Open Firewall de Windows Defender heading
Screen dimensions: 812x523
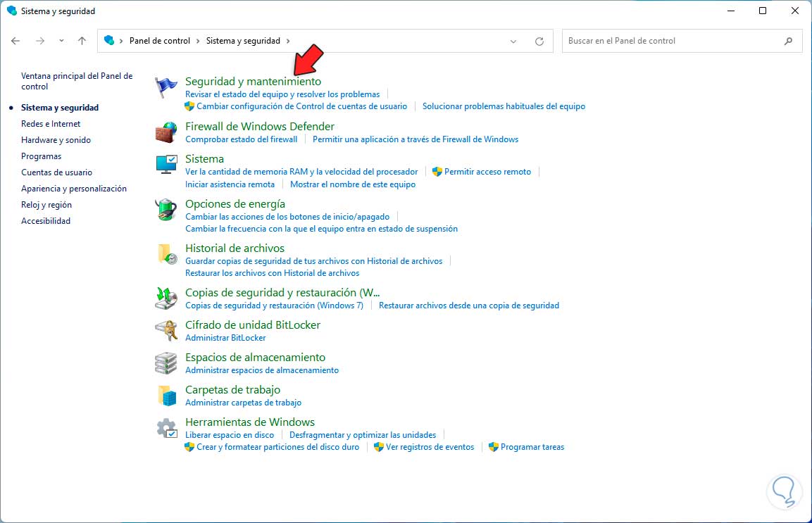click(x=260, y=126)
